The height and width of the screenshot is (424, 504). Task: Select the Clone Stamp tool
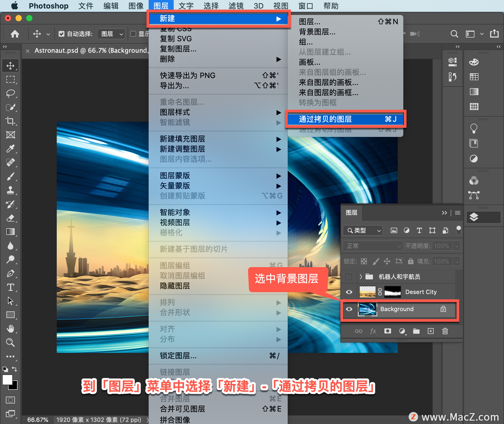point(10,190)
